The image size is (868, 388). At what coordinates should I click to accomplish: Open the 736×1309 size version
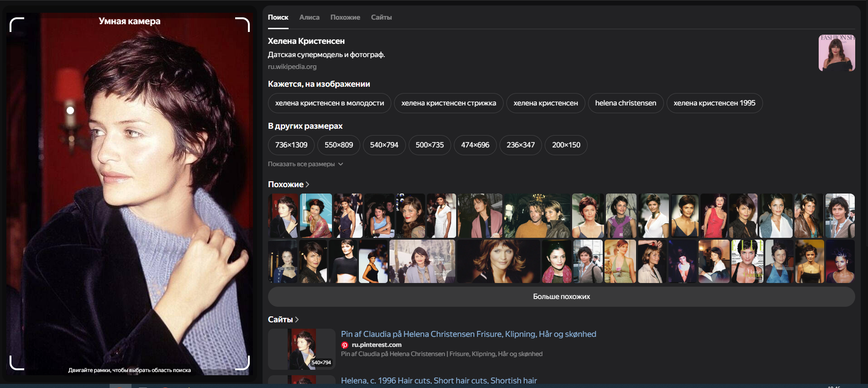coord(291,145)
